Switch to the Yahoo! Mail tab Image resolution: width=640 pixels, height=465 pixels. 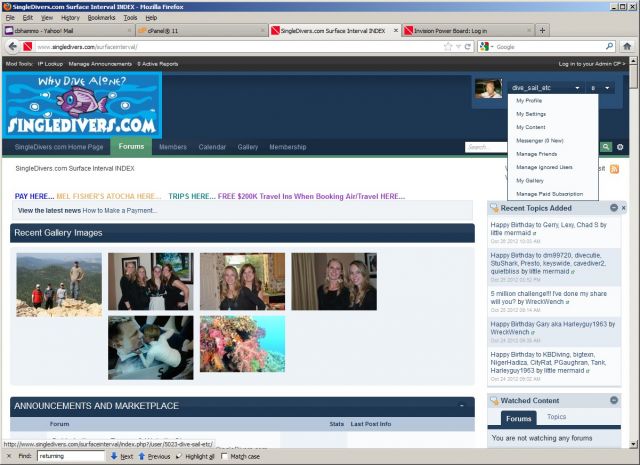point(67,31)
